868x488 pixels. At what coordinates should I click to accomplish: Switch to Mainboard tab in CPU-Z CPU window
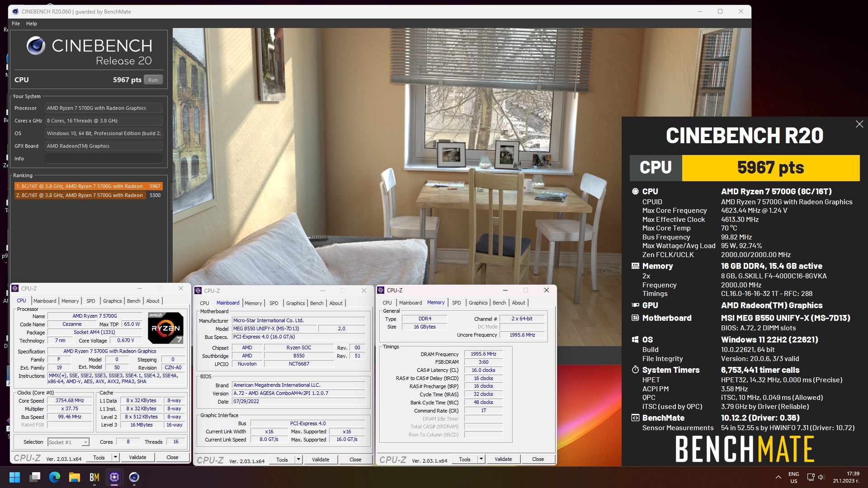pyautogui.click(x=45, y=301)
